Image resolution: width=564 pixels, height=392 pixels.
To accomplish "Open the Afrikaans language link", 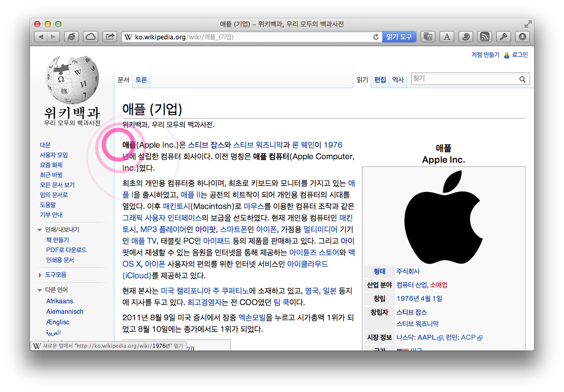I will click(x=60, y=301).
